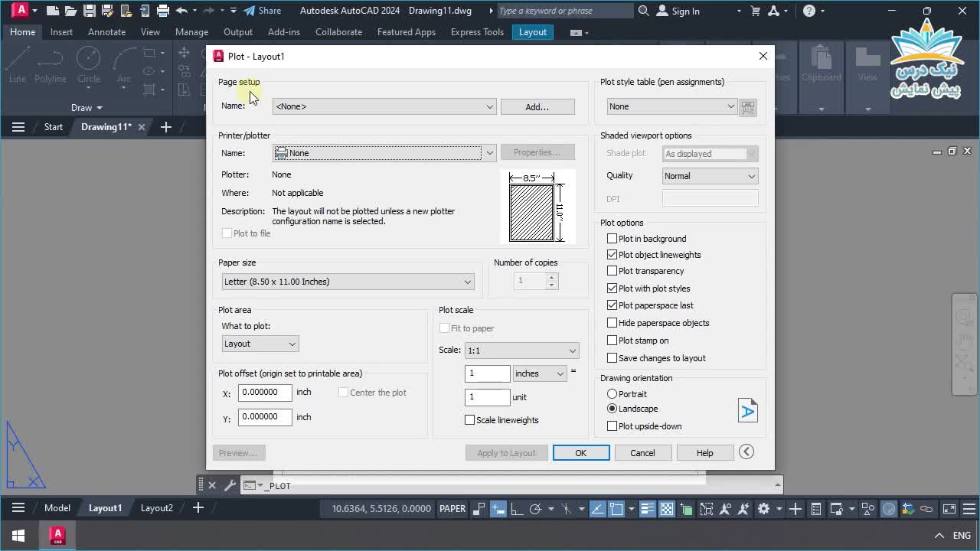Uncheck Plot object lineweights
Screen dimensions: 980x551
click(x=612, y=255)
